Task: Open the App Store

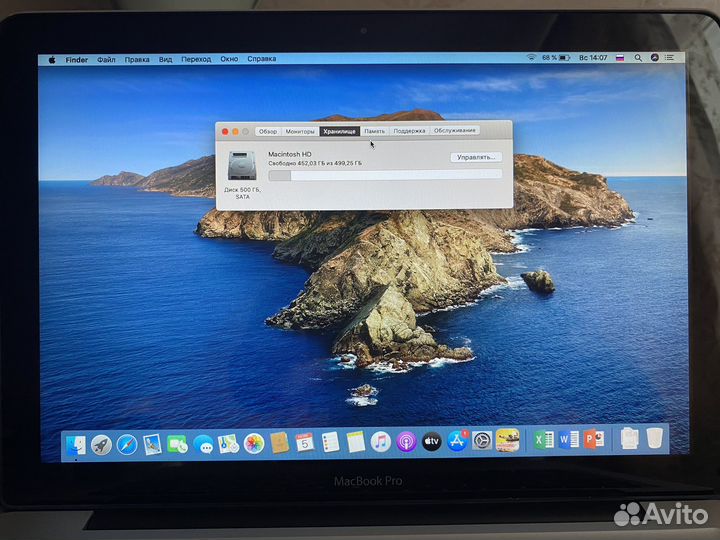Action: 457,441
